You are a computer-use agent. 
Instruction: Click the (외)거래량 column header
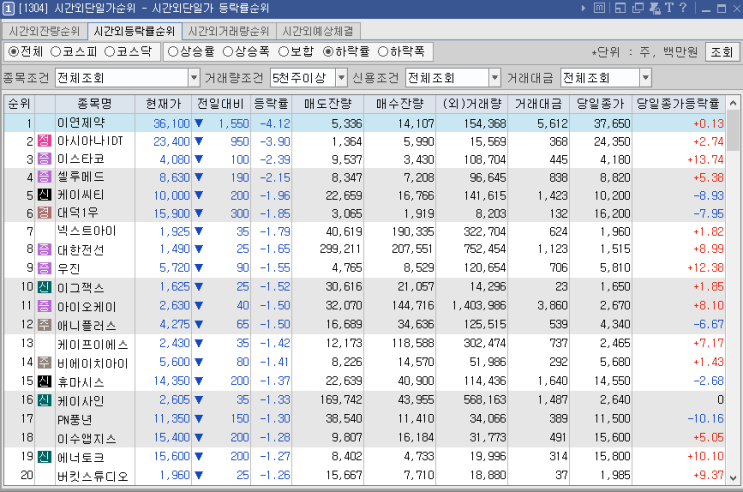[472, 103]
